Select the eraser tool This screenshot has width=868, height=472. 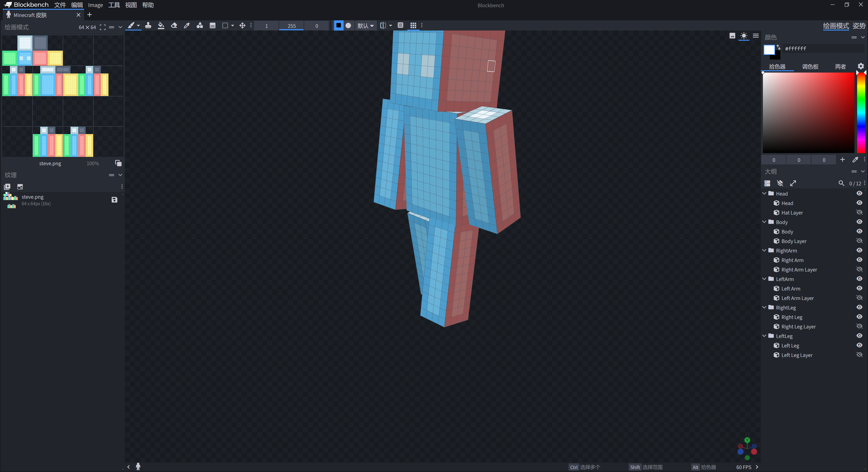174,25
